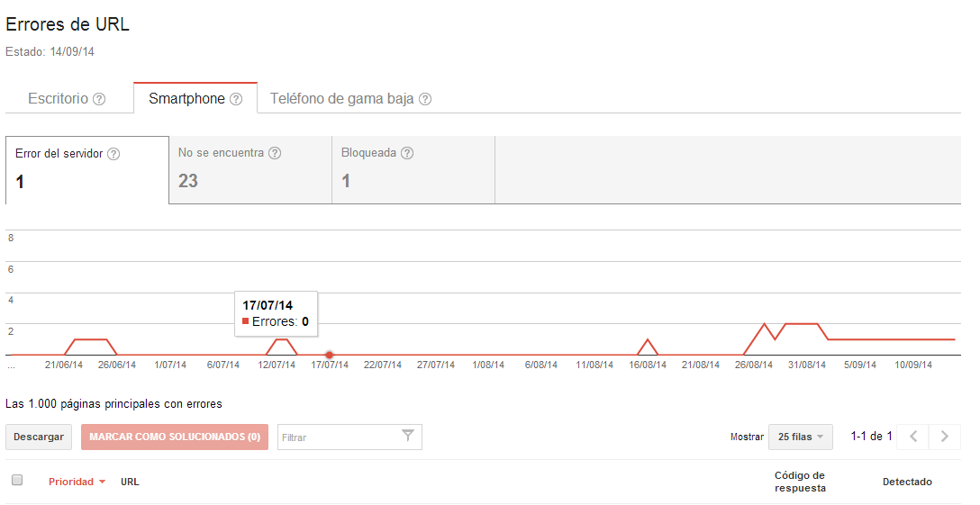Switch to Teléfono de gama baja tab

click(x=341, y=99)
